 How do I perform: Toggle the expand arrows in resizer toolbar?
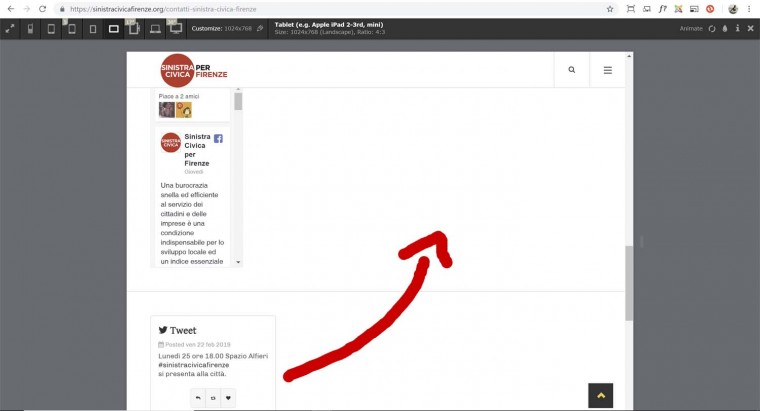point(10,29)
